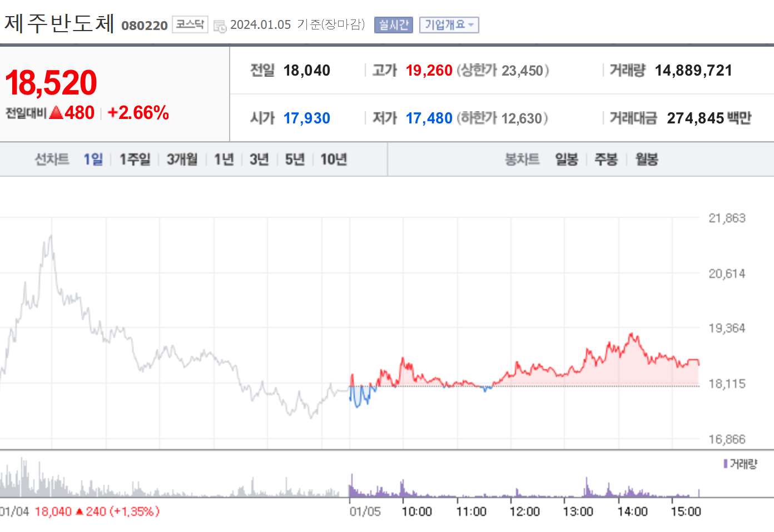Click the 12:00 time axis label
This screenshot has width=774, height=532.
click(x=524, y=511)
